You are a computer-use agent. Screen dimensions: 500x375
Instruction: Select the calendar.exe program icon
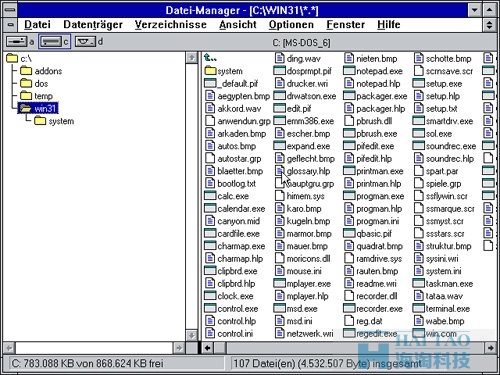210,208
